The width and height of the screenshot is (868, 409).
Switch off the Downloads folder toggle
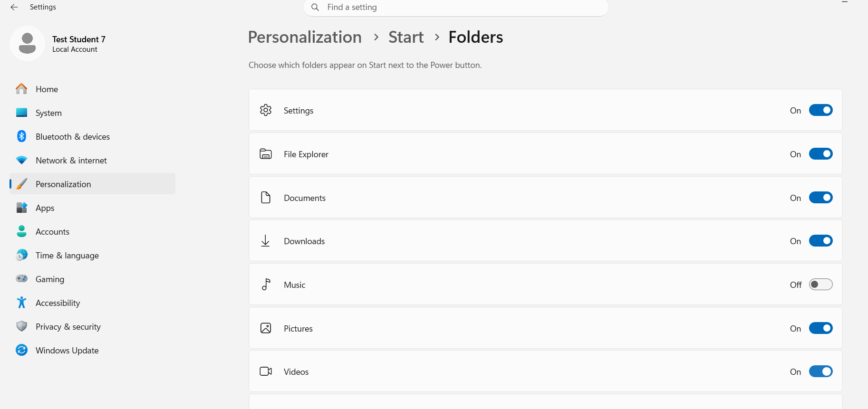pos(820,241)
